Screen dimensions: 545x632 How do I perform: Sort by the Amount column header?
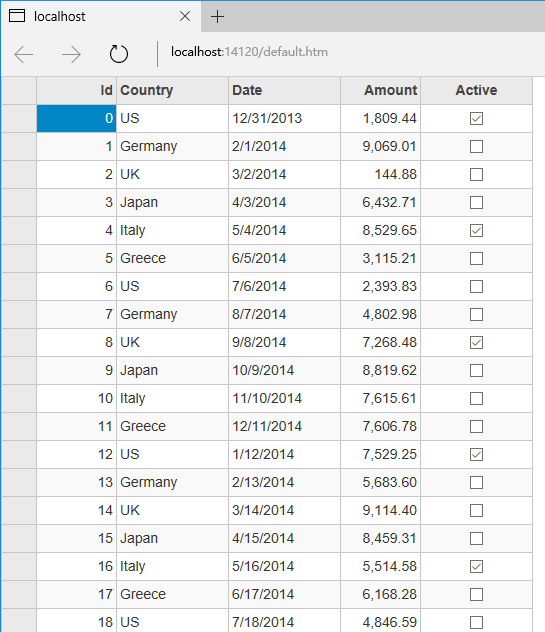[x=381, y=90]
